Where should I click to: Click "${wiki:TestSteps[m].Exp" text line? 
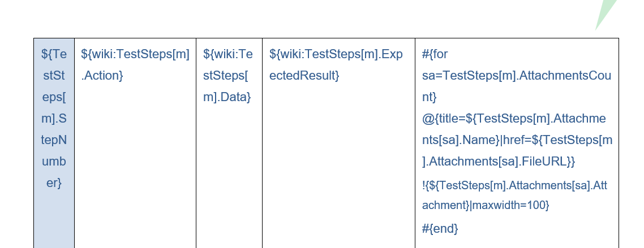coord(336,54)
